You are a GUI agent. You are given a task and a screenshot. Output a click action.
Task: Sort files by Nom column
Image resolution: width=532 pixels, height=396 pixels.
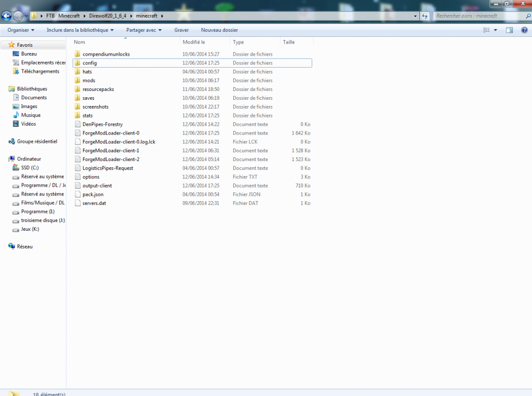(x=79, y=42)
